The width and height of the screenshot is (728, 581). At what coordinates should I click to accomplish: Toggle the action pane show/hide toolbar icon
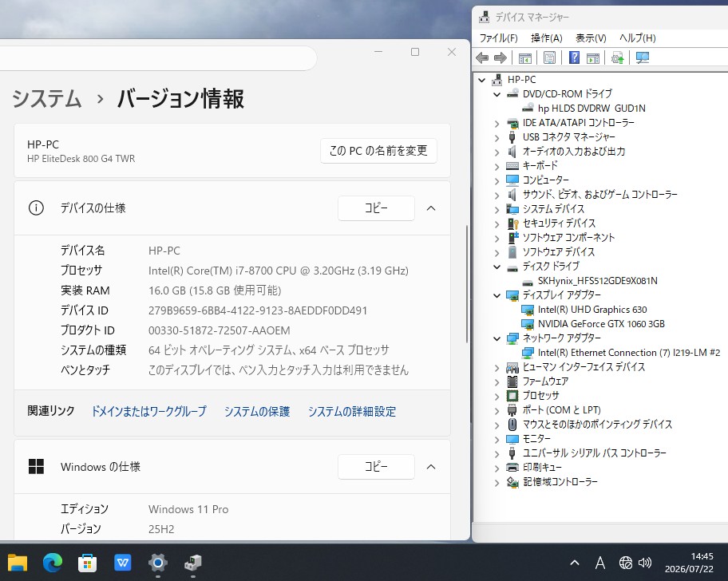[593, 58]
